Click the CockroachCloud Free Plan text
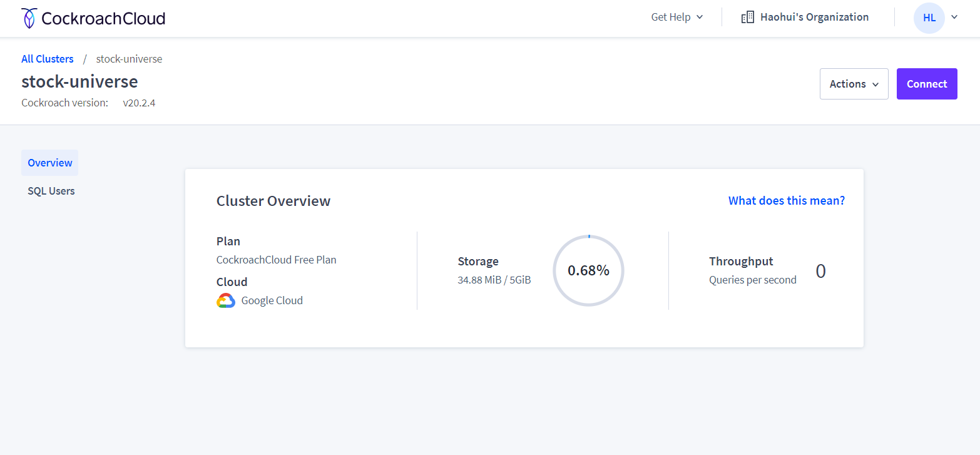980x455 pixels. (x=277, y=260)
